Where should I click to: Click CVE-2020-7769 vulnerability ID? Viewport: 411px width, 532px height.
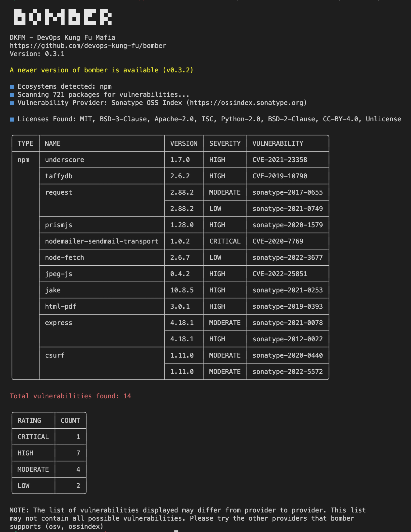(278, 241)
